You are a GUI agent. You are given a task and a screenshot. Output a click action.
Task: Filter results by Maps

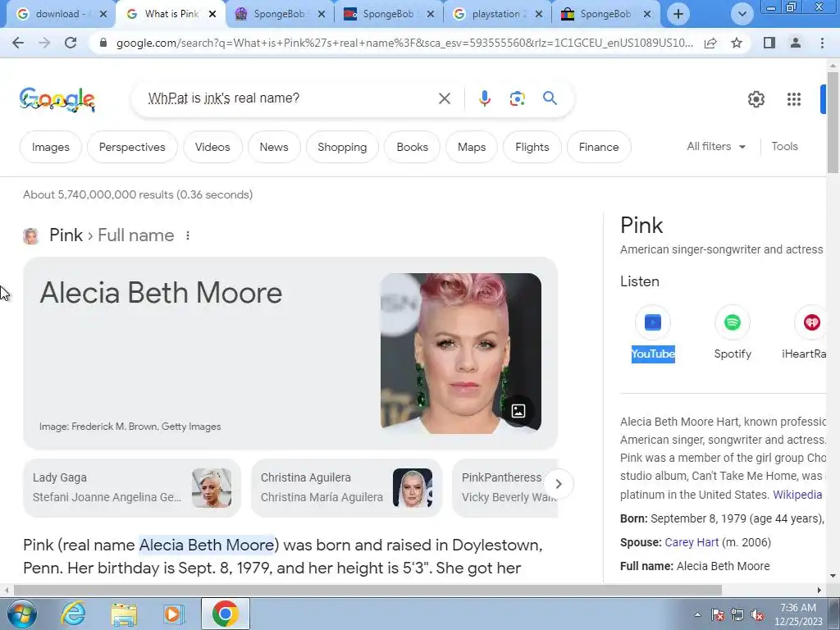(472, 147)
